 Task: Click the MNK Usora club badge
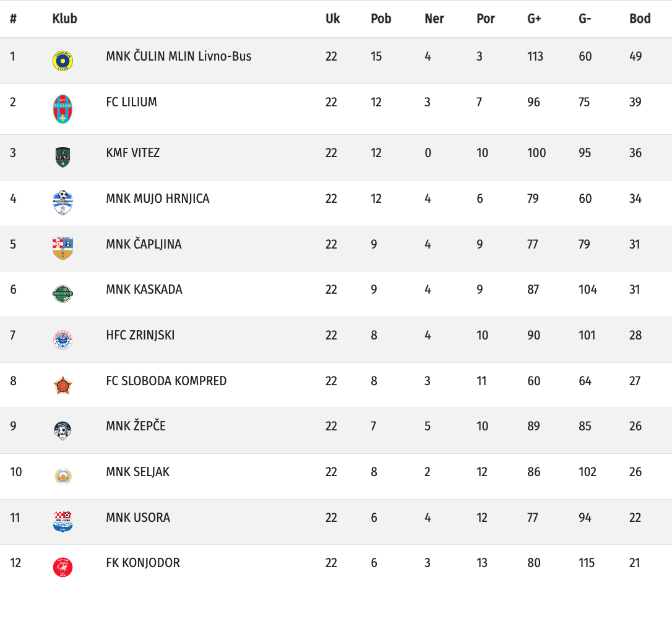click(x=62, y=521)
